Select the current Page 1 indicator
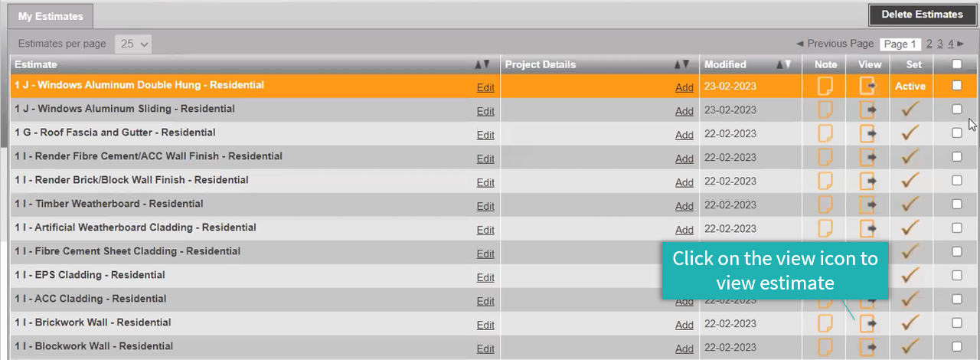 [900, 44]
